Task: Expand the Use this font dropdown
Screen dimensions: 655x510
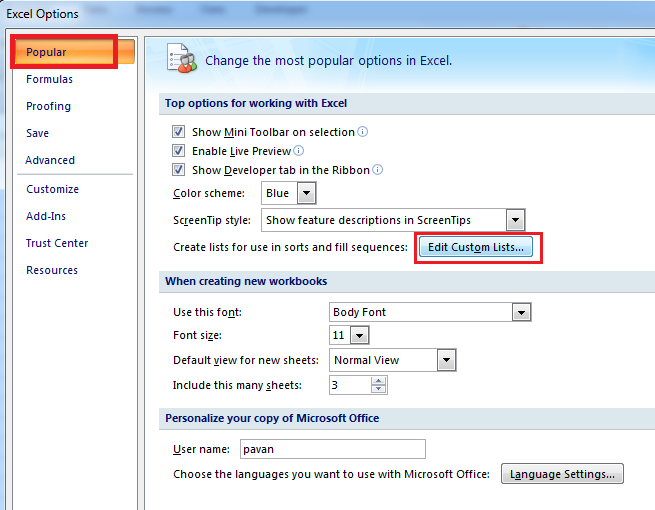Action: [521, 312]
